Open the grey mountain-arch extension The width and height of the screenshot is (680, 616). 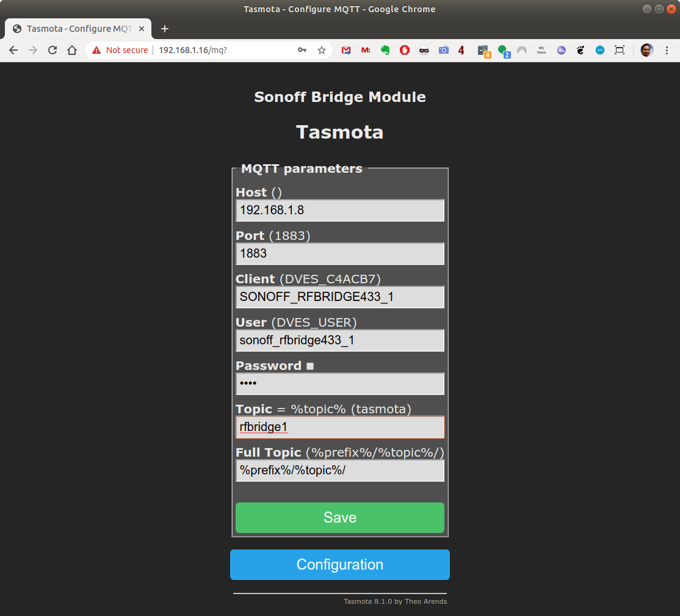click(522, 50)
